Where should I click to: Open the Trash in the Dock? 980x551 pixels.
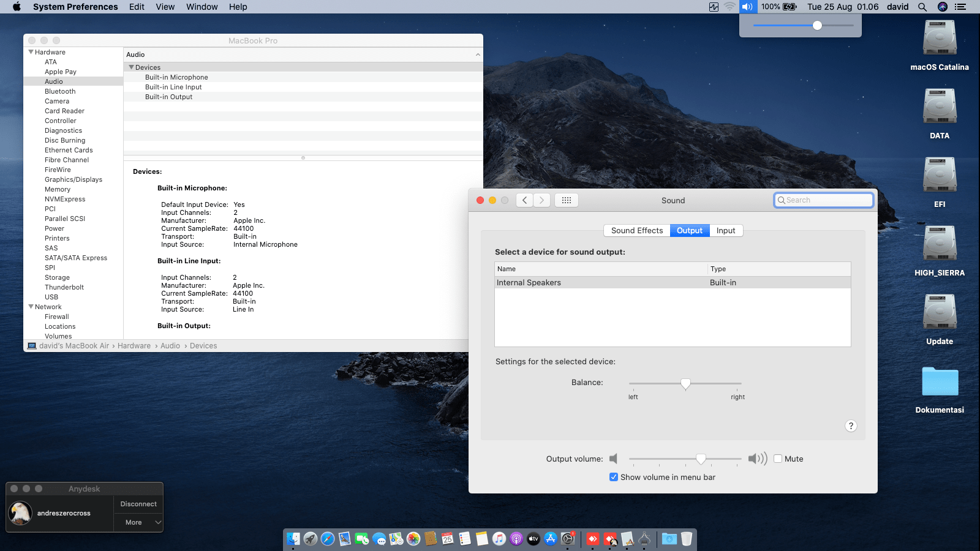coord(687,539)
